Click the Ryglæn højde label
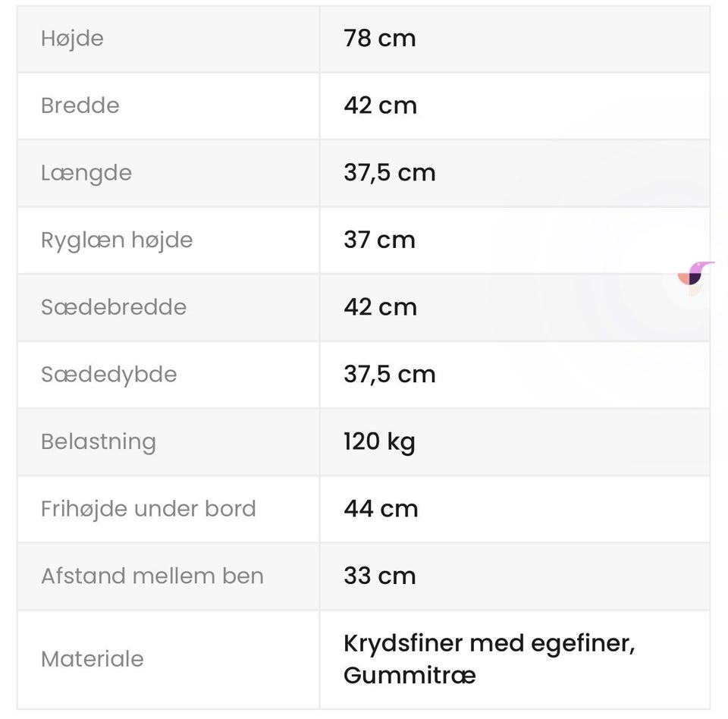 117,240
